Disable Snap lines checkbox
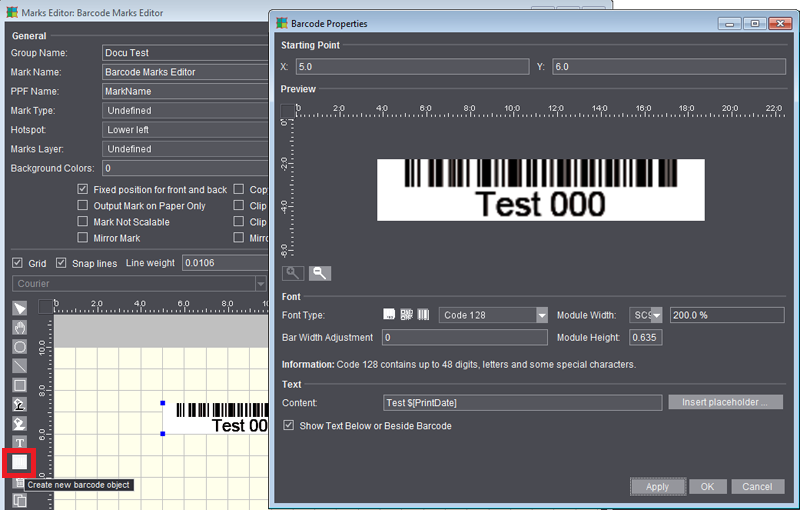This screenshot has height=510, width=800. click(62, 263)
